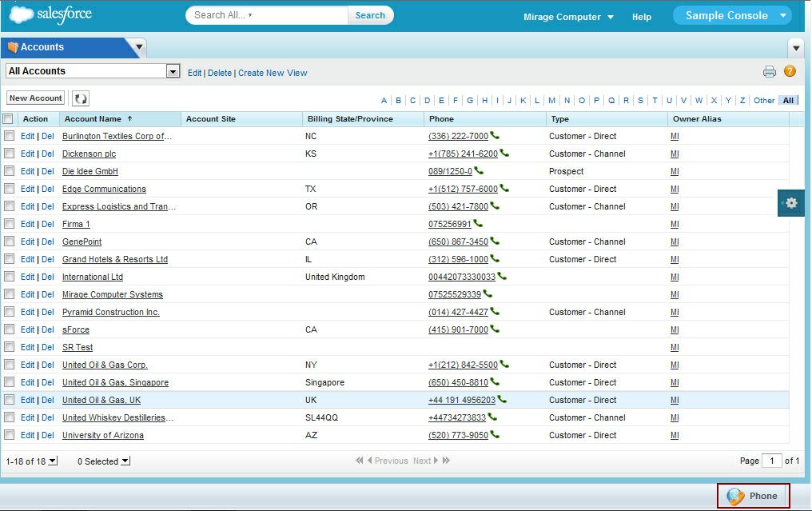The image size is (812, 511).
Task: Open the Create New View link
Action: pos(273,73)
